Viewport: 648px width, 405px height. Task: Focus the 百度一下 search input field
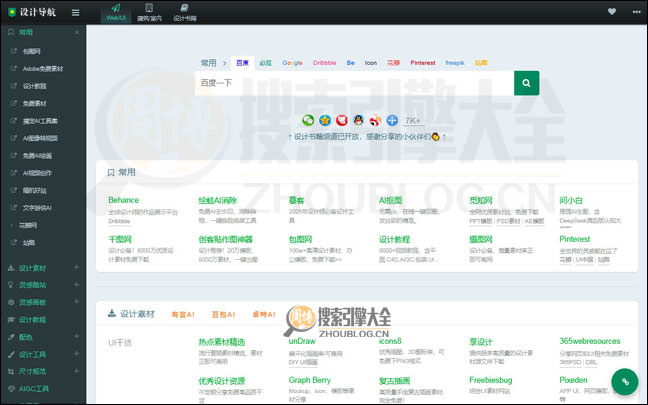355,83
